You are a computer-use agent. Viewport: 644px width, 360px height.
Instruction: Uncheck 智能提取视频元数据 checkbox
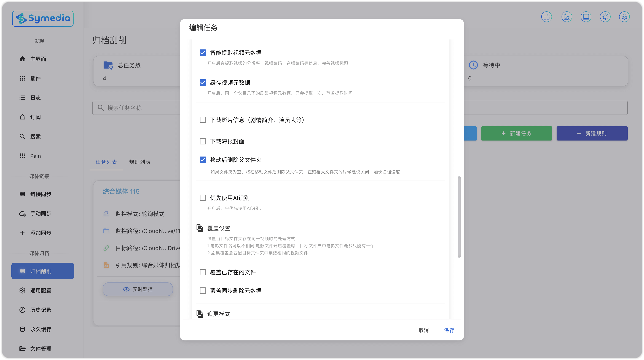pyautogui.click(x=203, y=53)
